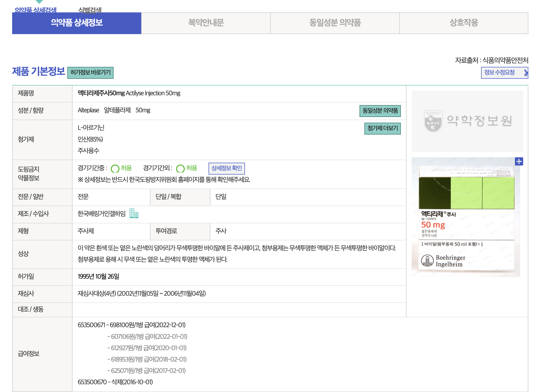Switch to the 동일성분 의약품 tab
Image resolution: width=542 pixels, height=392 pixels.
(x=335, y=23)
